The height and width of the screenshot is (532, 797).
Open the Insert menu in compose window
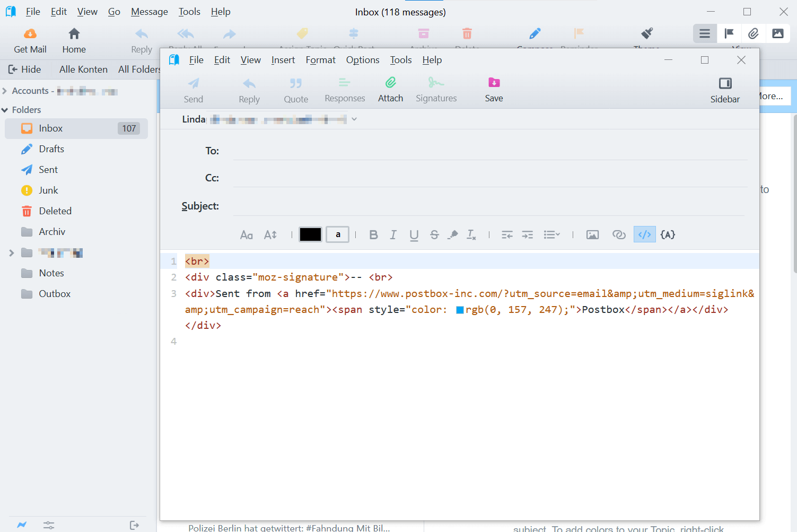click(283, 60)
